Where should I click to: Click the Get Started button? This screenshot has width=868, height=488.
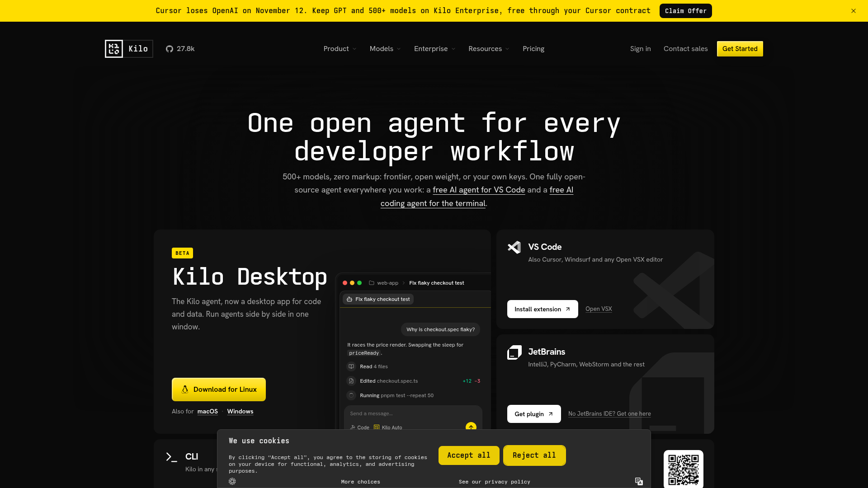[x=740, y=49]
